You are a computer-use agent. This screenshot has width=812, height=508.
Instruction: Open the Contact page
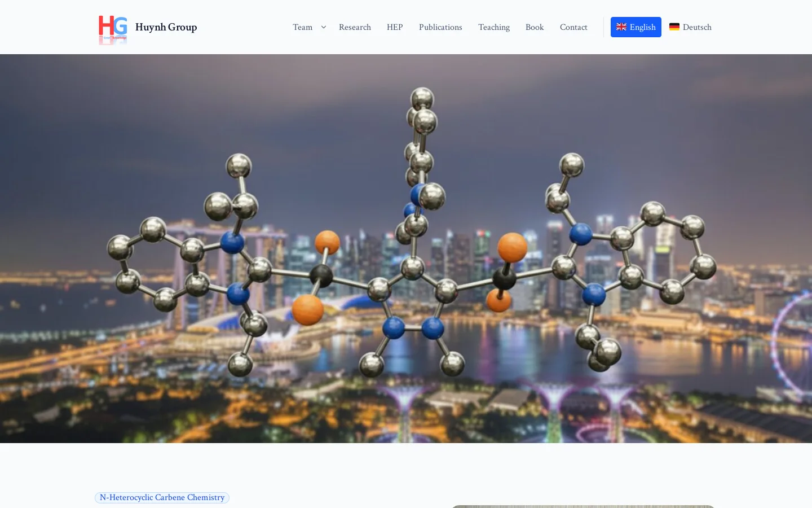(573, 27)
